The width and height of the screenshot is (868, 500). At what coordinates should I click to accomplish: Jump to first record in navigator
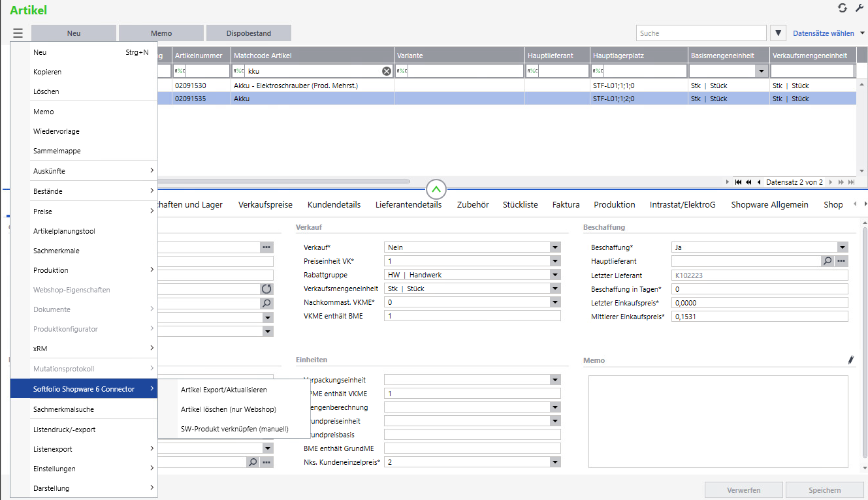[x=738, y=182]
